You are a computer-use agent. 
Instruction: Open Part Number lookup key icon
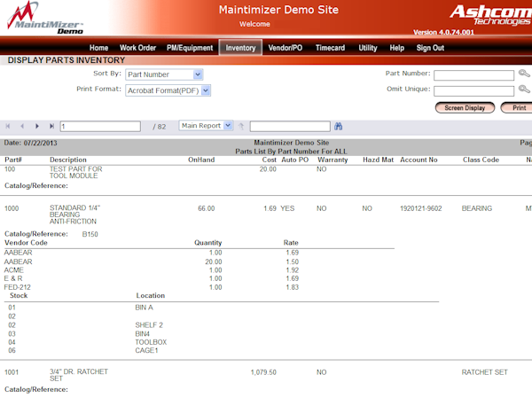click(524, 74)
